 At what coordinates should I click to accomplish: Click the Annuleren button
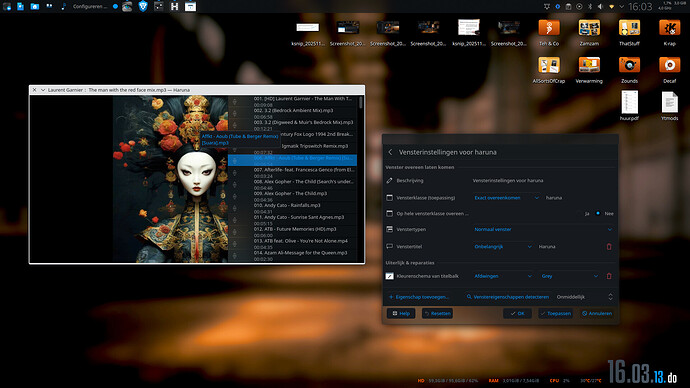pyautogui.click(x=597, y=313)
